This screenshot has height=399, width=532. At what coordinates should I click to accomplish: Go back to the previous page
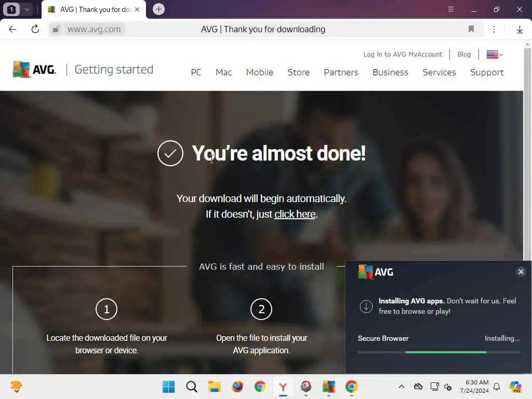pos(12,30)
